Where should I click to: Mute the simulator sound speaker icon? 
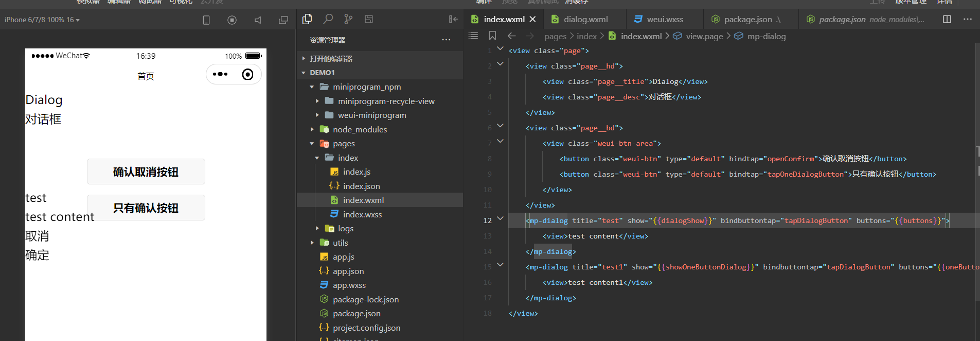point(258,20)
